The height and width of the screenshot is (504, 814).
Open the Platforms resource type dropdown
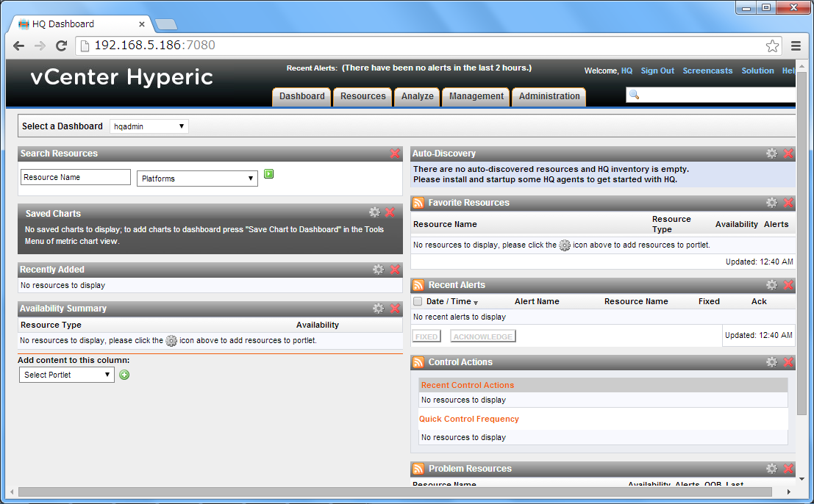(x=197, y=179)
